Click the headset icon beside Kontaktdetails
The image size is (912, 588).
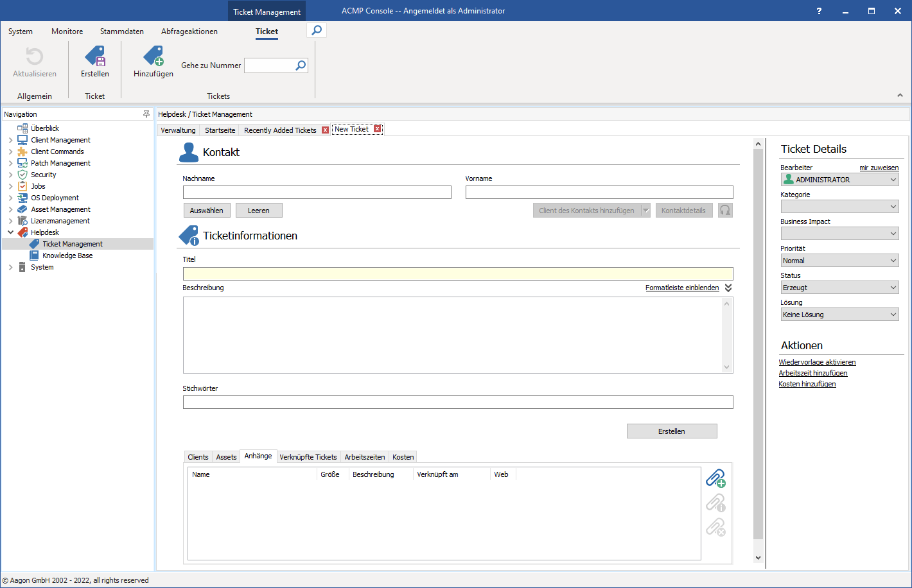coord(725,210)
